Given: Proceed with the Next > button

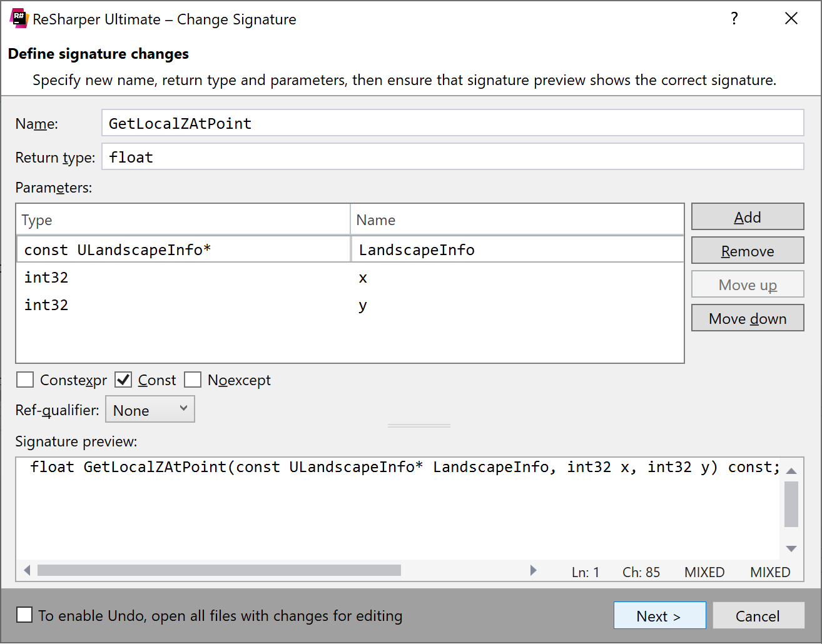Looking at the screenshot, I should [659, 616].
